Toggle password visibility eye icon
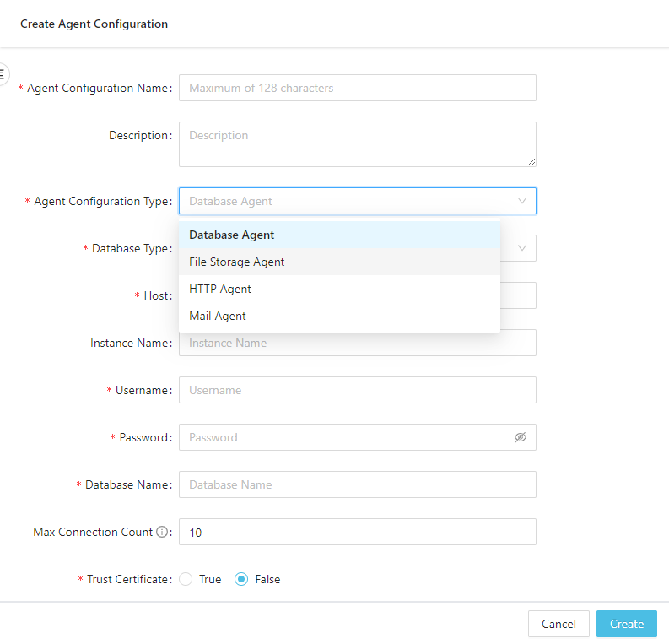Viewport: 669px width, 644px height. pos(520,437)
